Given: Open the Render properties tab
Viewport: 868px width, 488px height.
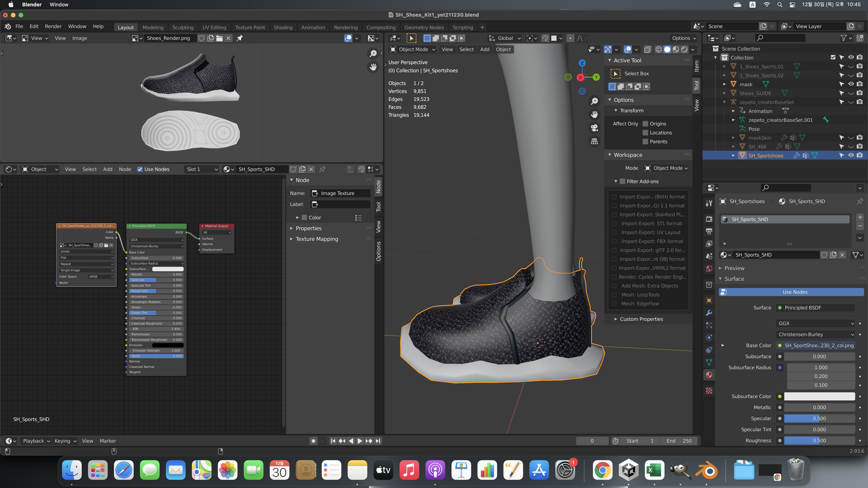Looking at the screenshot, I should point(709,219).
